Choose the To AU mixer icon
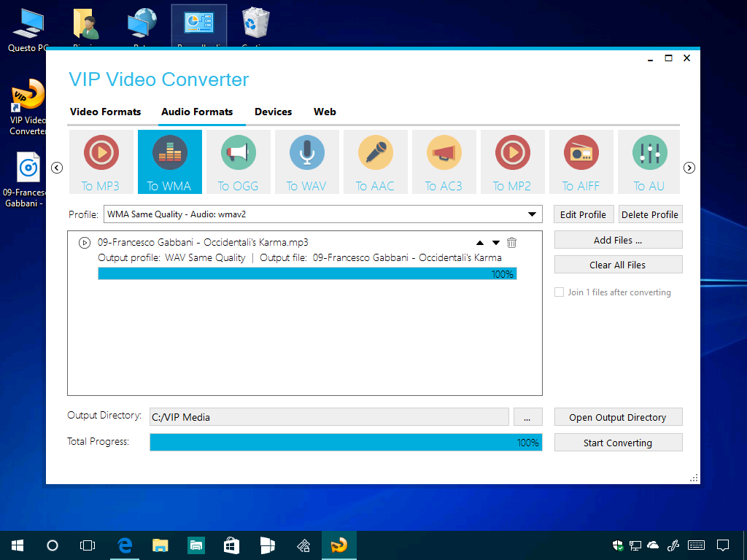The image size is (747, 560). click(649, 161)
